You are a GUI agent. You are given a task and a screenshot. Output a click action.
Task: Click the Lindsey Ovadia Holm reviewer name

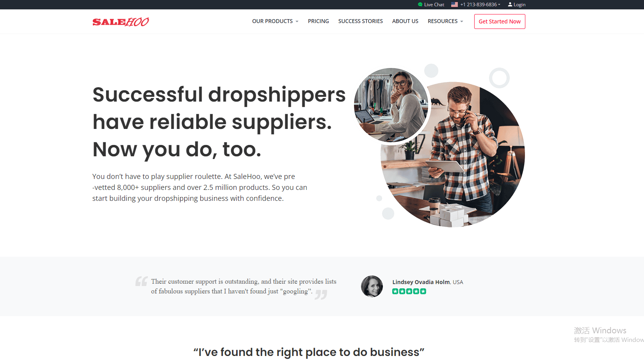pos(421,282)
